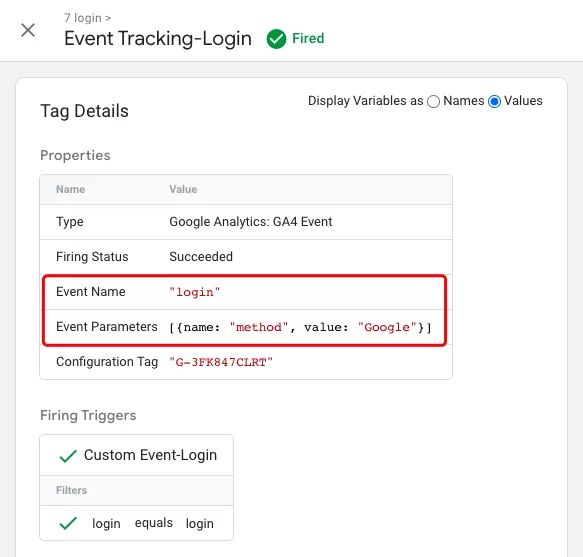Click 'Google Analytics: GA4 Event' type value
Image resolution: width=583 pixels, height=557 pixels.
(251, 222)
